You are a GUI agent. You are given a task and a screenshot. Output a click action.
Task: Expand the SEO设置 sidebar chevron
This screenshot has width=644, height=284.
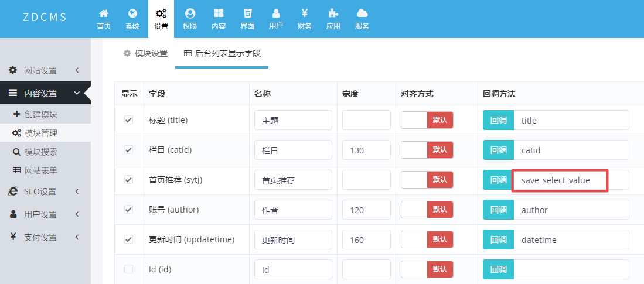77,191
